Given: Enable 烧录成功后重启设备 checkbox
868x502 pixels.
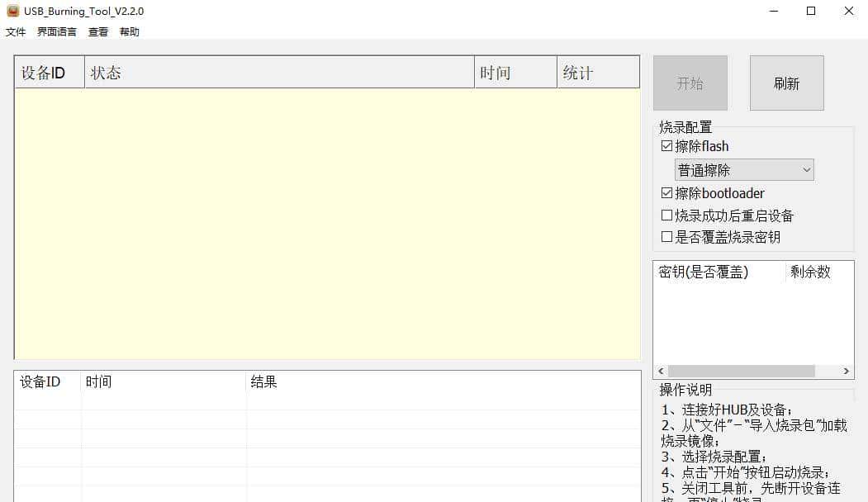Looking at the screenshot, I should (667, 215).
